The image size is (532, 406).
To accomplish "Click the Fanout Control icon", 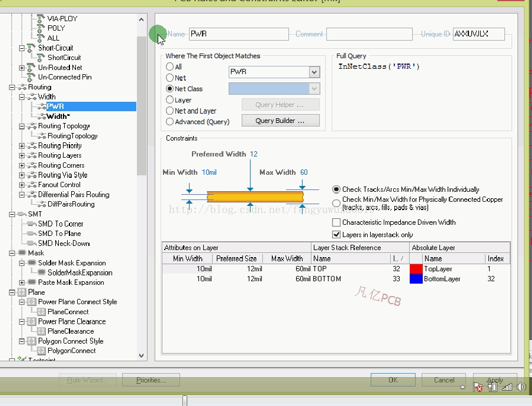I will 32,185.
